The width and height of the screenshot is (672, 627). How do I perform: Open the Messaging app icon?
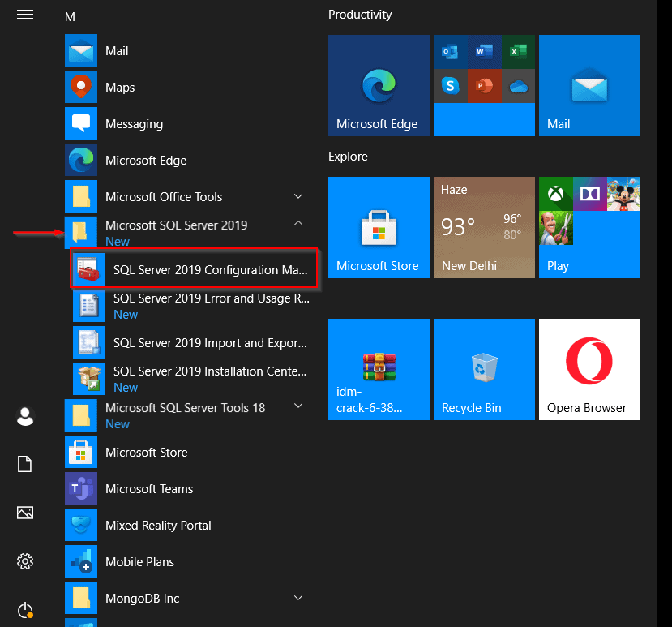(81, 123)
